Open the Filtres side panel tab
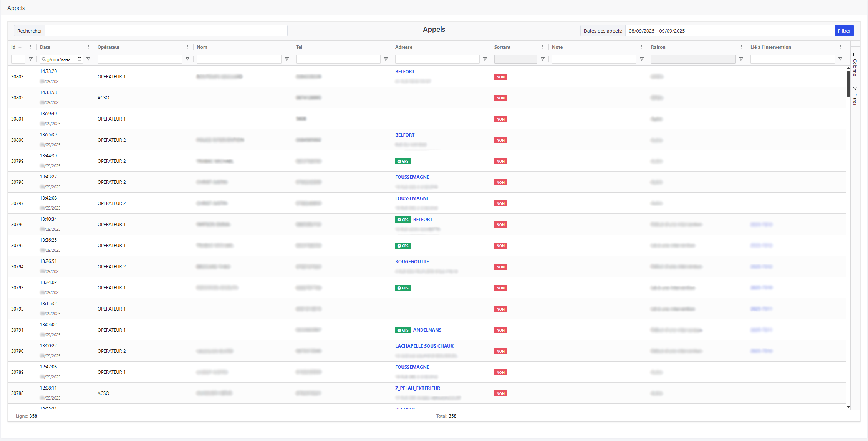This screenshot has height=441, width=868. point(855,96)
